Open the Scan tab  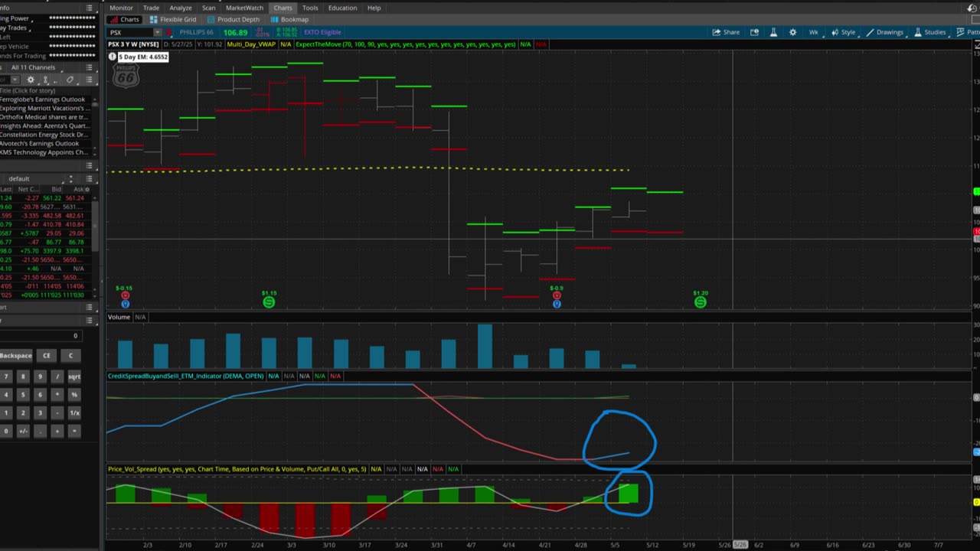(x=208, y=8)
